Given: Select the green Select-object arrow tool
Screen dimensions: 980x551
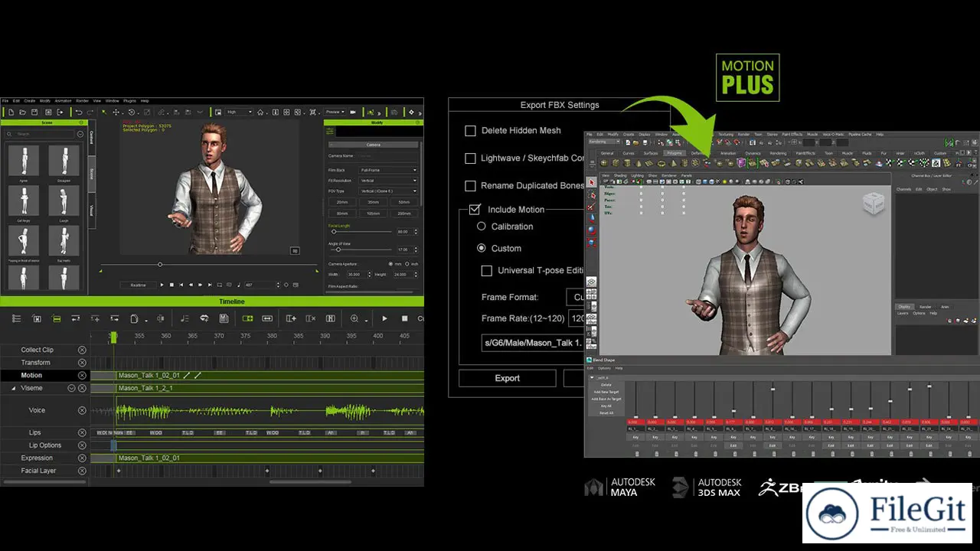Looking at the screenshot, I should point(105,112).
